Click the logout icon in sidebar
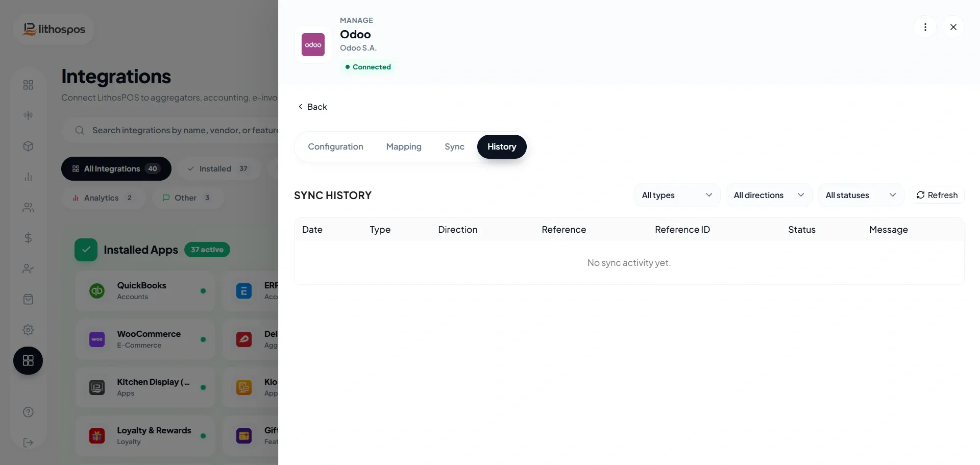 click(28, 443)
